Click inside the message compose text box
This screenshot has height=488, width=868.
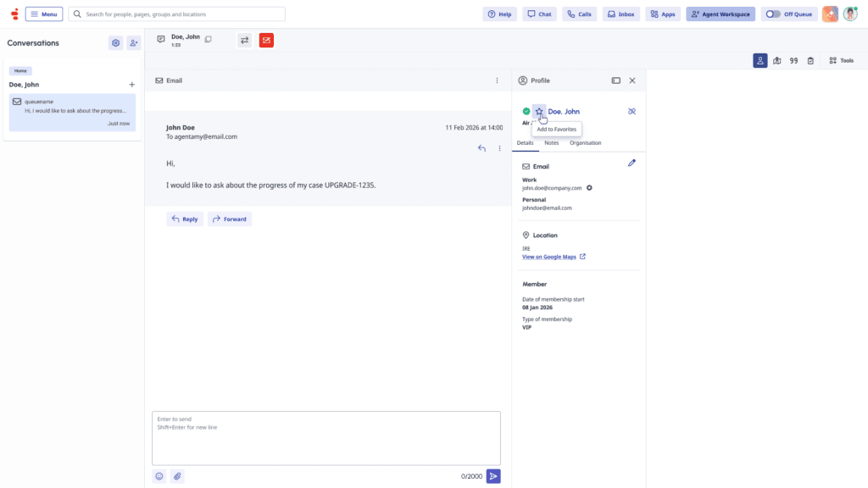coord(326,438)
